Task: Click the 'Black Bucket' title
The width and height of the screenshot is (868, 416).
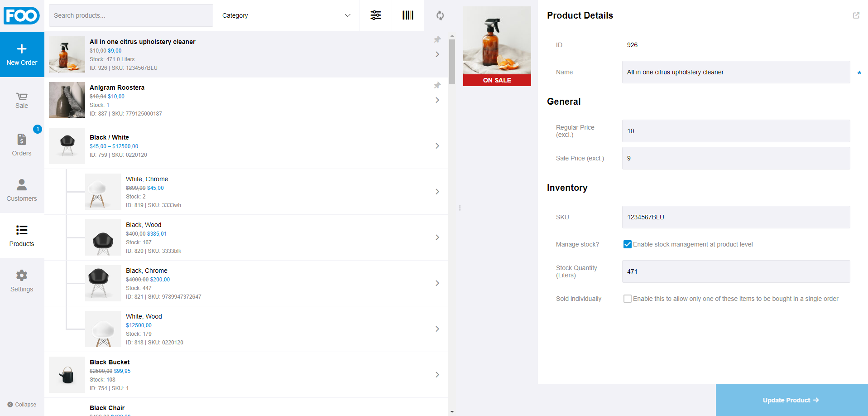Action: [110, 362]
